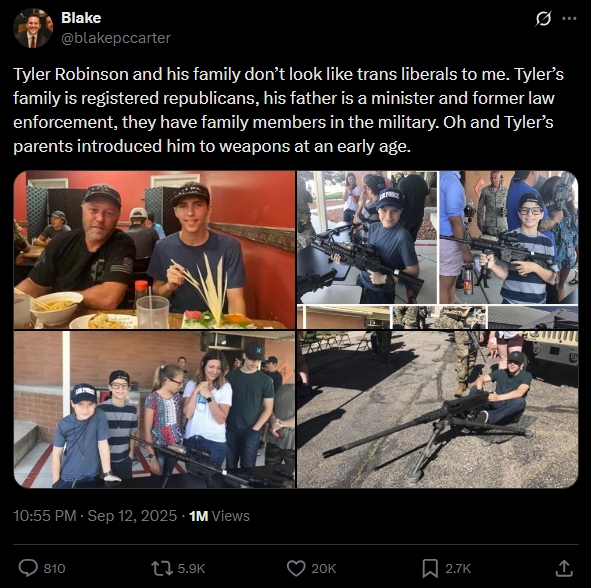This screenshot has height=588, width=591.
Task: Click the Blake display name
Action: (x=81, y=18)
